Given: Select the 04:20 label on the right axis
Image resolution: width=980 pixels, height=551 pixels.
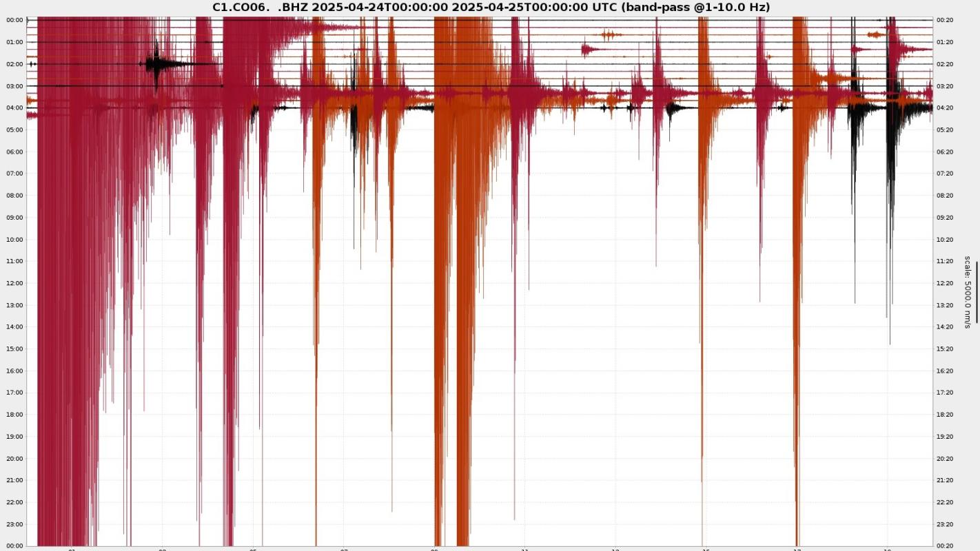Looking at the screenshot, I should tap(945, 108).
